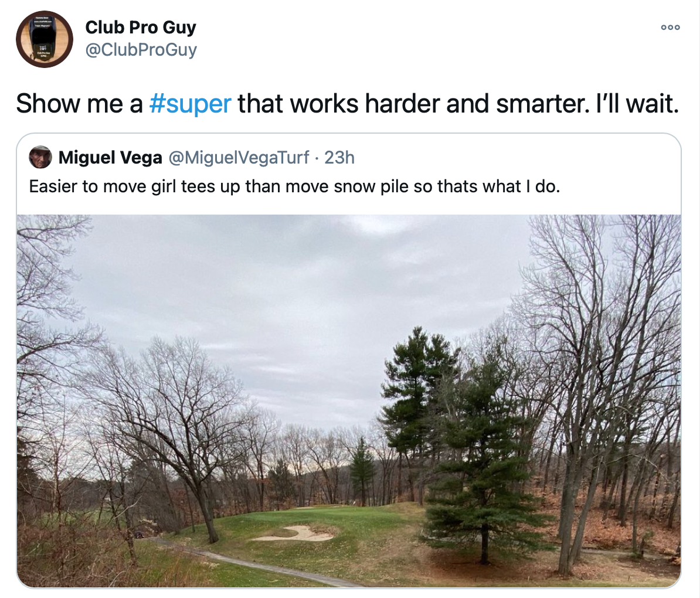The height and width of the screenshot is (598, 700).
Task: Open the Miguel Vega display name
Action: pyautogui.click(x=110, y=158)
